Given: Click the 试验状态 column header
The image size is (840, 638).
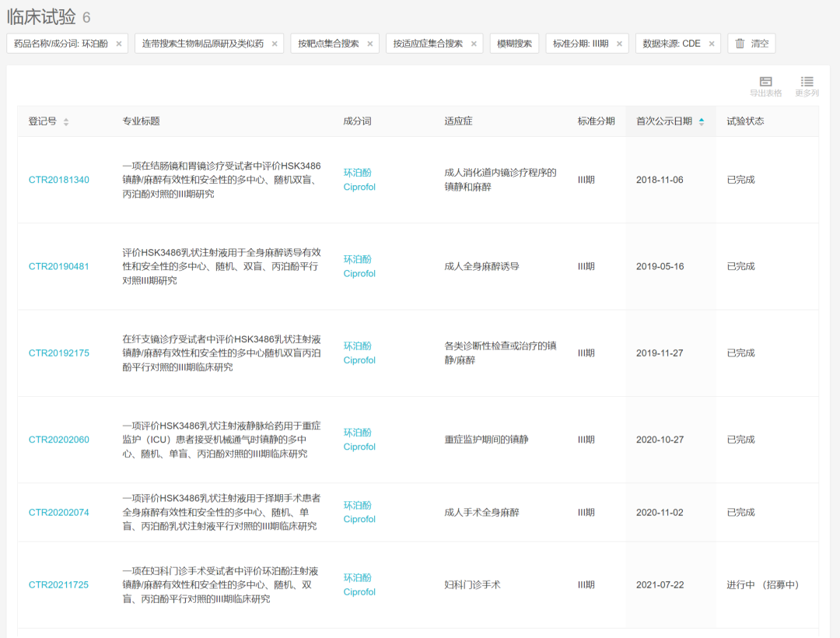Looking at the screenshot, I should [745, 121].
